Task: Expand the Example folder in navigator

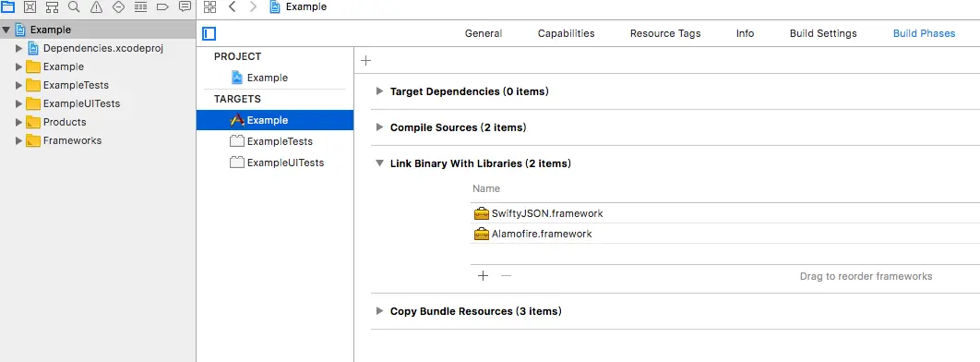Action: (x=18, y=66)
